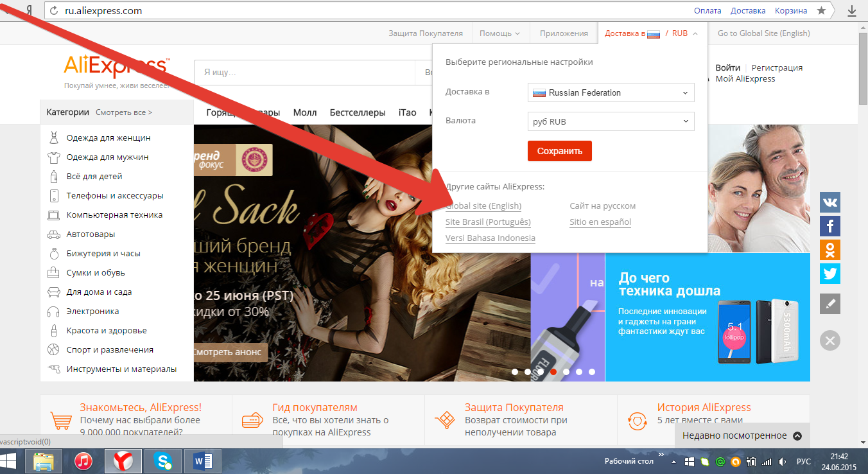Click the Odnoklassniki share icon
The width and height of the screenshot is (868, 474).
pyautogui.click(x=830, y=250)
